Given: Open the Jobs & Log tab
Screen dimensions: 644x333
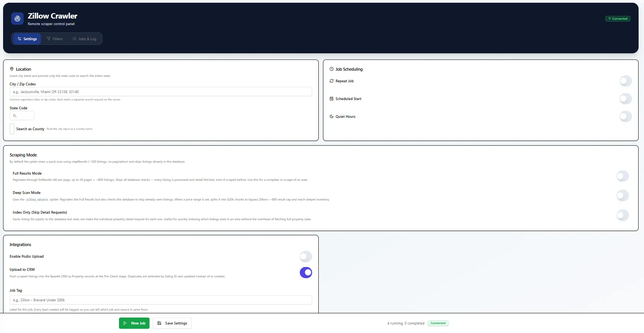Looking at the screenshot, I should click(84, 39).
